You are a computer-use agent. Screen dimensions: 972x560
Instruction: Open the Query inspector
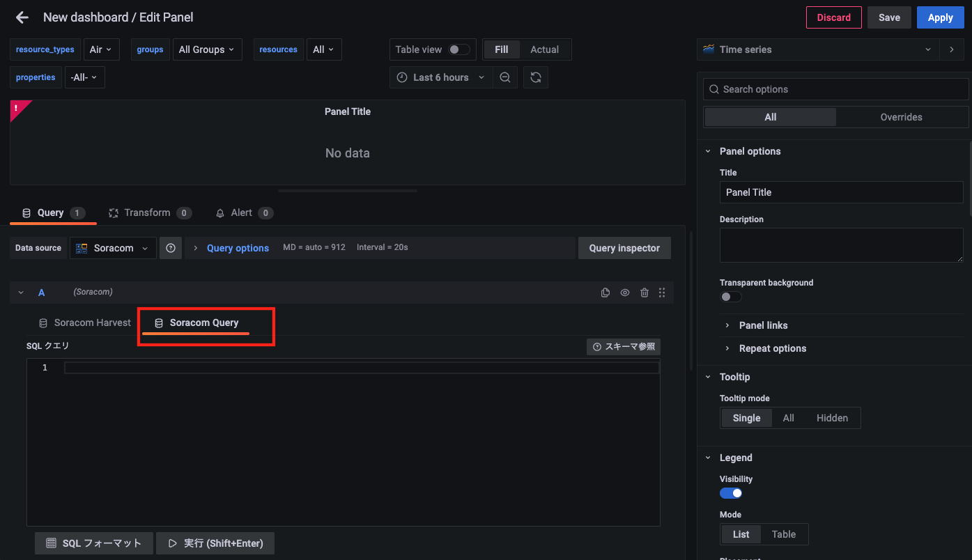tap(624, 248)
